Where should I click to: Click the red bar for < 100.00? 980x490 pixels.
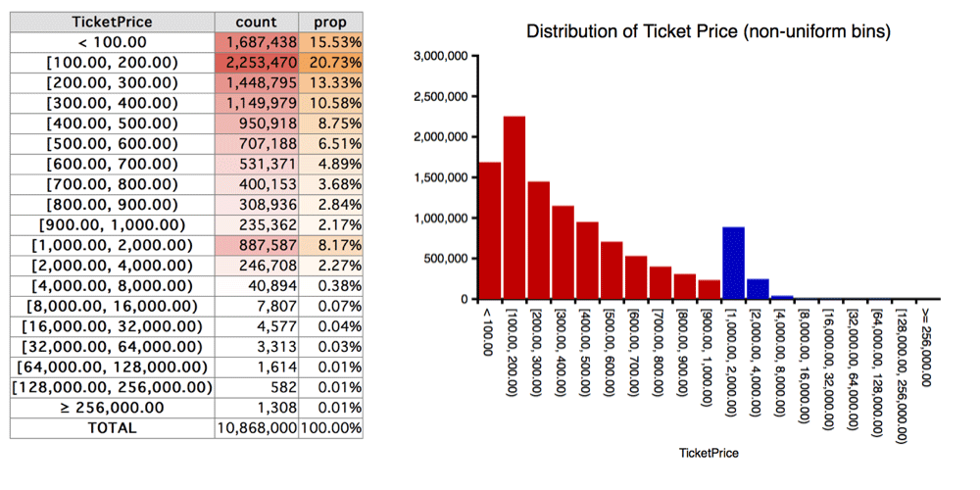coord(490,230)
